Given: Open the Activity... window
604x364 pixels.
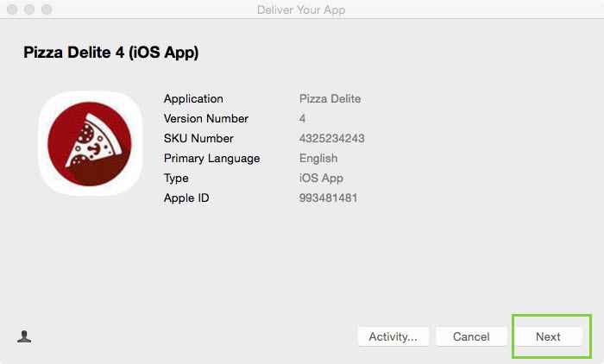Looking at the screenshot, I should click(393, 336).
